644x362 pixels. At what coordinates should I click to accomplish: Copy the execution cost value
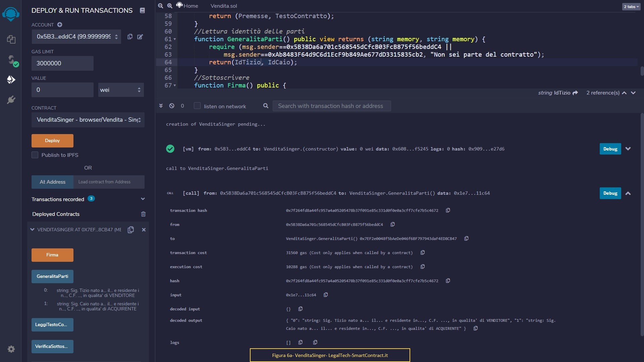423,266
